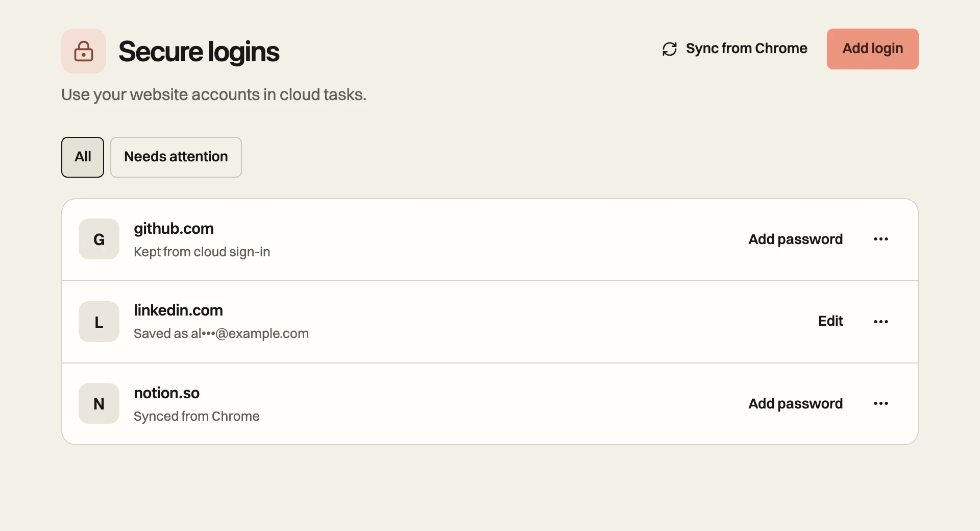Switch to the Needs attention tab

click(176, 157)
